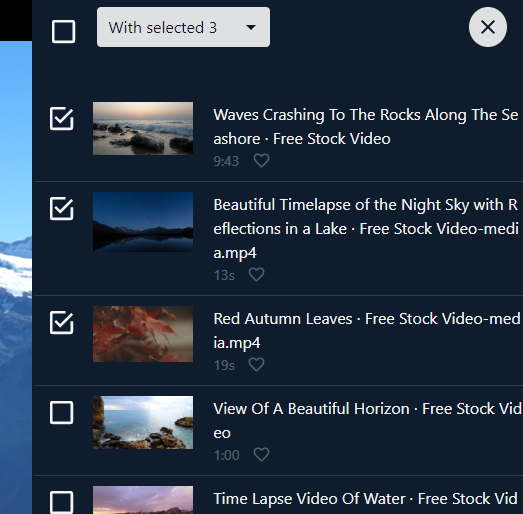Click the night sky lake thumbnail
The image size is (523, 514).
[x=143, y=222]
